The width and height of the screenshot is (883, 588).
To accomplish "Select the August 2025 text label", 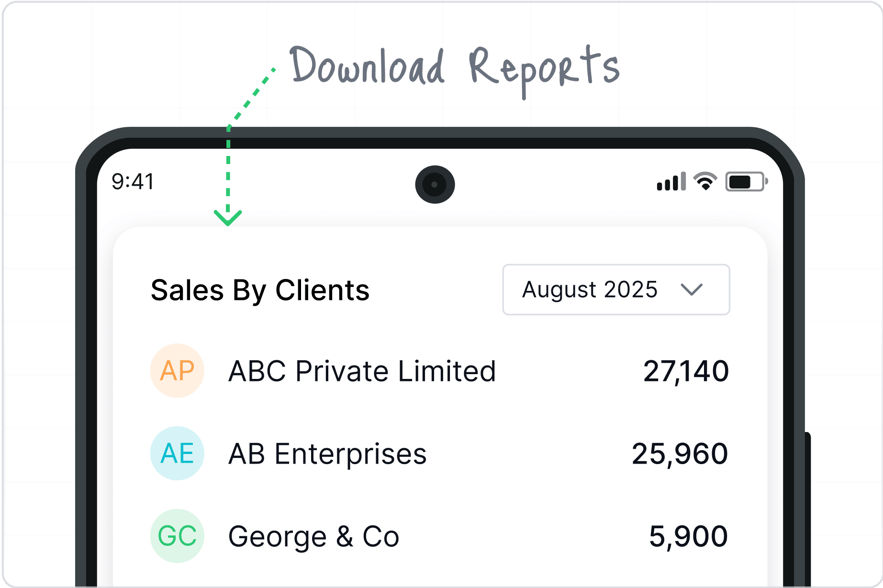I will 590,289.
